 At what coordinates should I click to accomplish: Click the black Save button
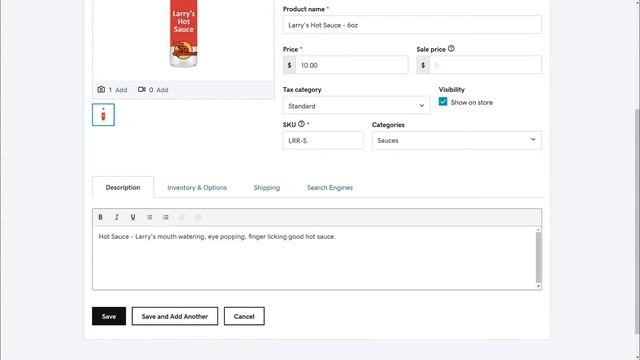point(109,316)
